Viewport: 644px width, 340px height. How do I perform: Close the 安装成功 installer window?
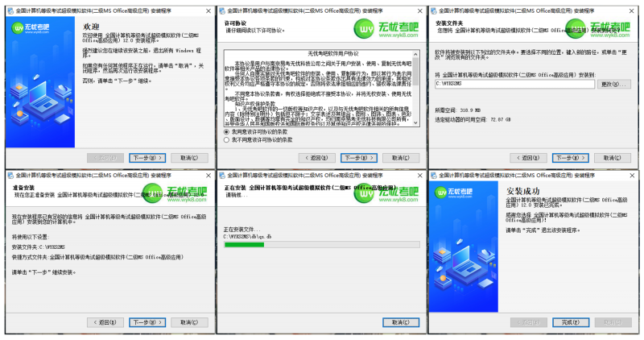(632, 176)
